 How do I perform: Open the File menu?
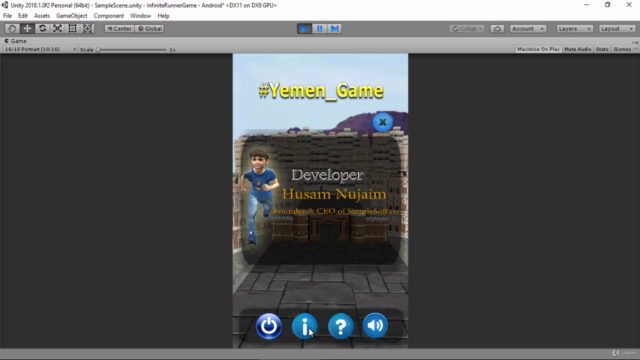click(7, 16)
